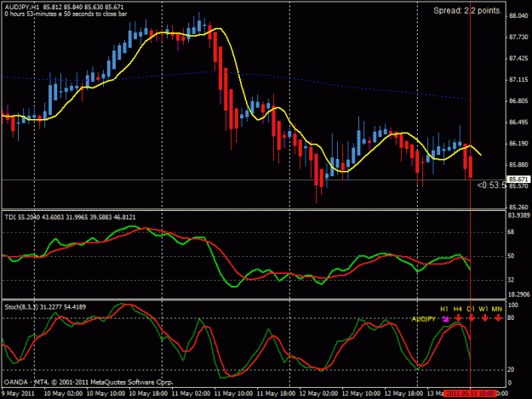Click the '12 May 10:00' time label
The image size is (532, 399).
click(361, 394)
